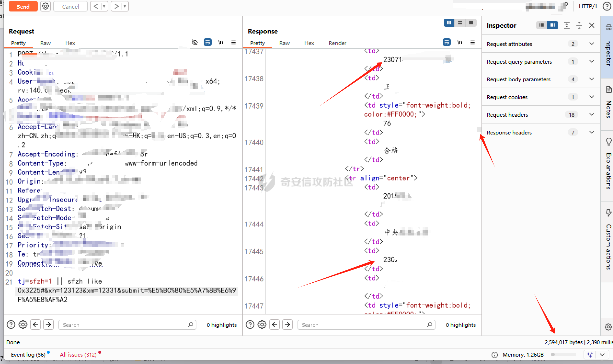Expand Request headers section

[x=541, y=115]
